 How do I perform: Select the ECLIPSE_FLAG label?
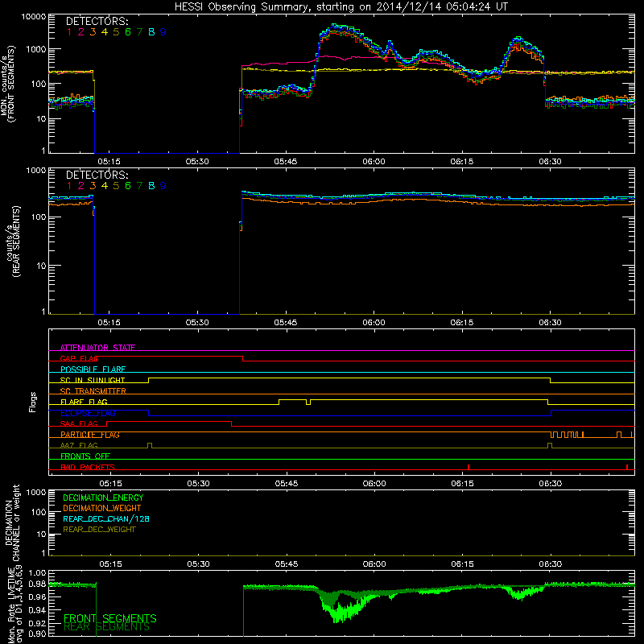pos(88,413)
